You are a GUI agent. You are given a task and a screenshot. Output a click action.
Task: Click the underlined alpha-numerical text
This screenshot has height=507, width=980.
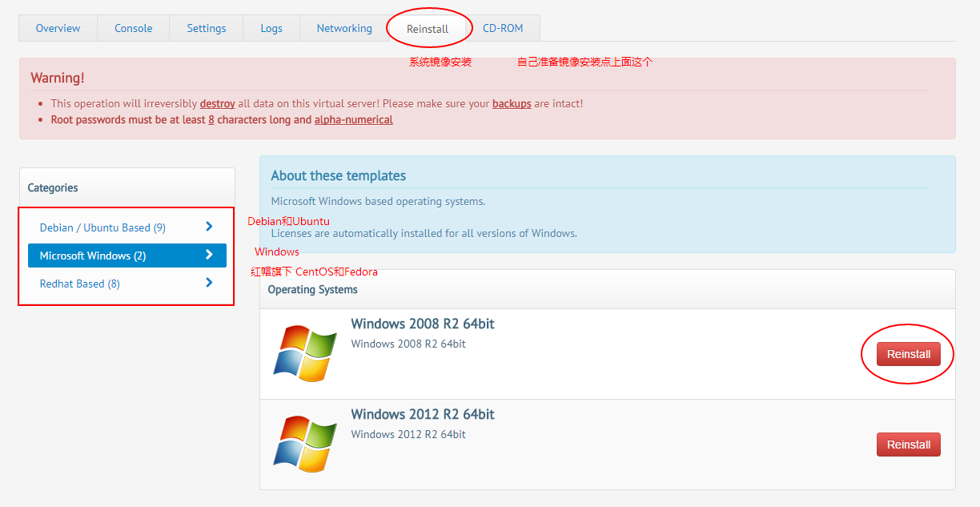coord(354,119)
